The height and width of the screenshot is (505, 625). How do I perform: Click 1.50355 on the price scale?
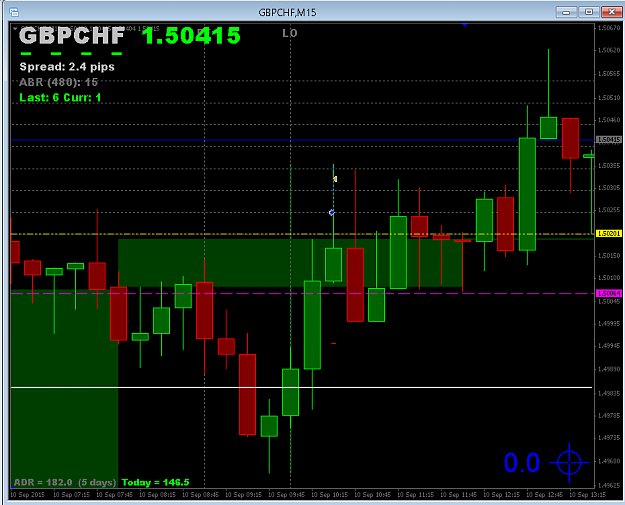click(x=609, y=165)
